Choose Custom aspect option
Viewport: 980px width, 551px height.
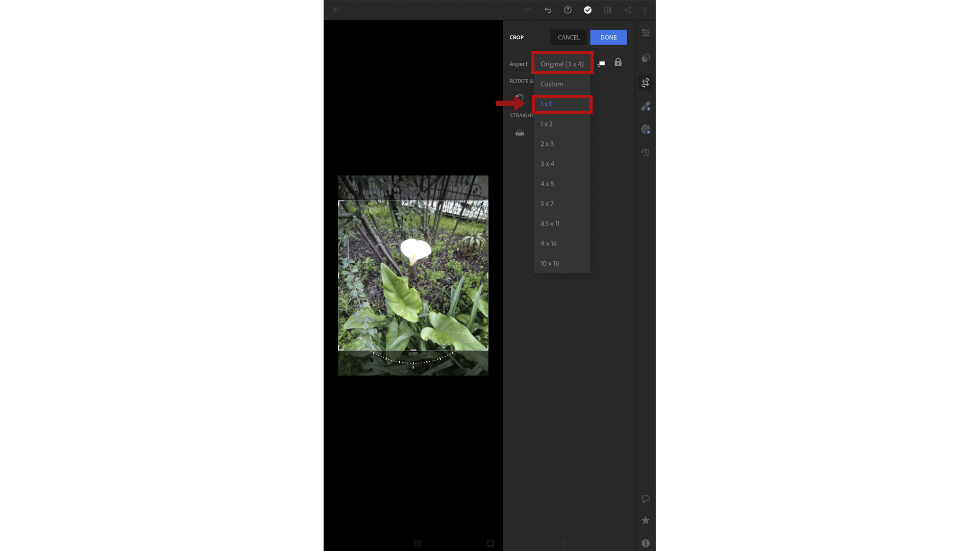(x=562, y=84)
